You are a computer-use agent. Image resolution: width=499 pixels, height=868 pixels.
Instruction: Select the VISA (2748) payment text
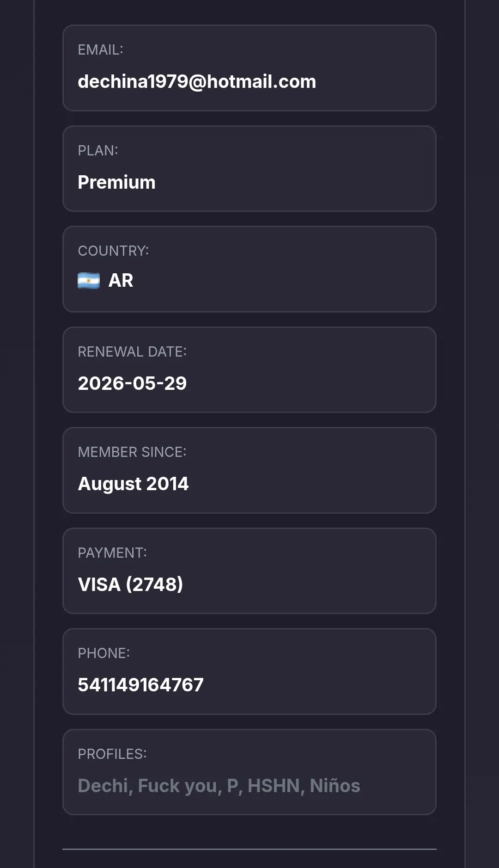130,585
